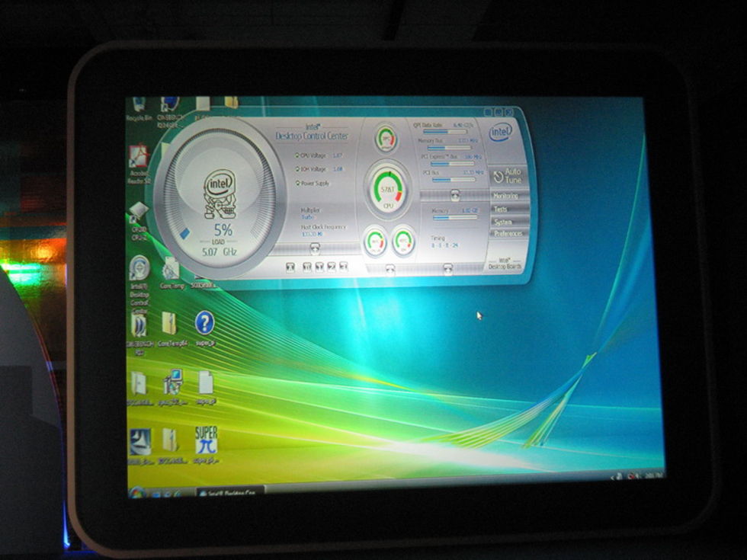Select profile button number 3
This screenshot has height=560, width=747.
(344, 266)
